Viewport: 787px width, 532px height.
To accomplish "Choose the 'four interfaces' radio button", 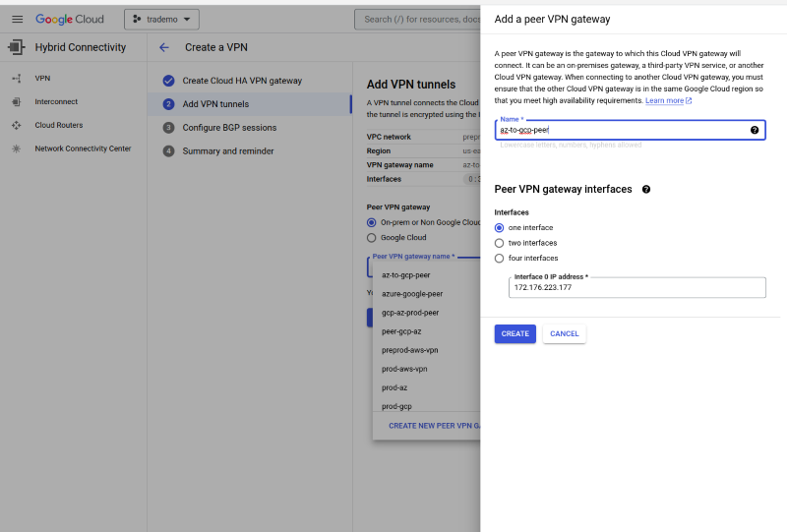I will tap(500, 259).
